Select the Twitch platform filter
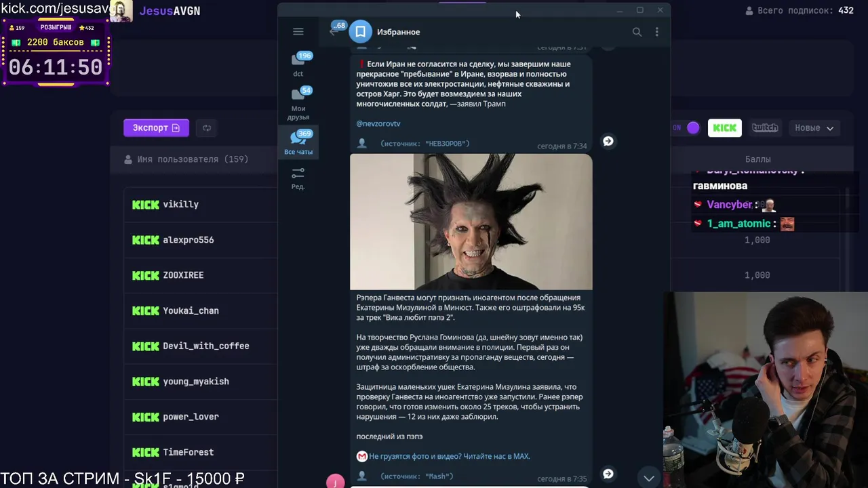Image resolution: width=868 pixels, height=488 pixels. click(765, 127)
